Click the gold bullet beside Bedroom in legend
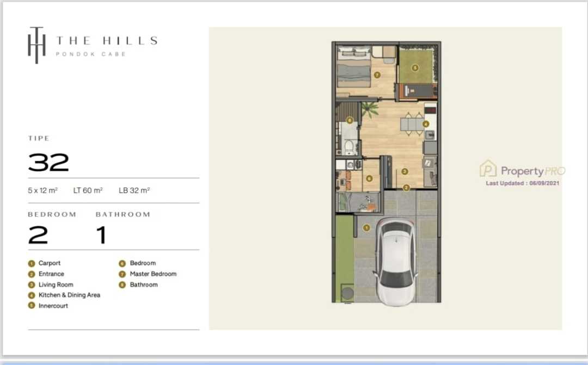The width and height of the screenshot is (588, 365). click(122, 263)
